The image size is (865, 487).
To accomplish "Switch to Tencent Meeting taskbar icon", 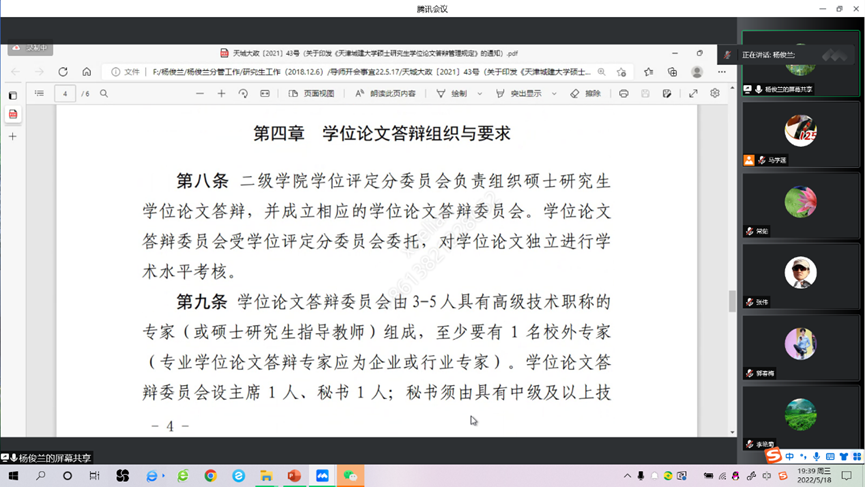I will click(x=322, y=475).
